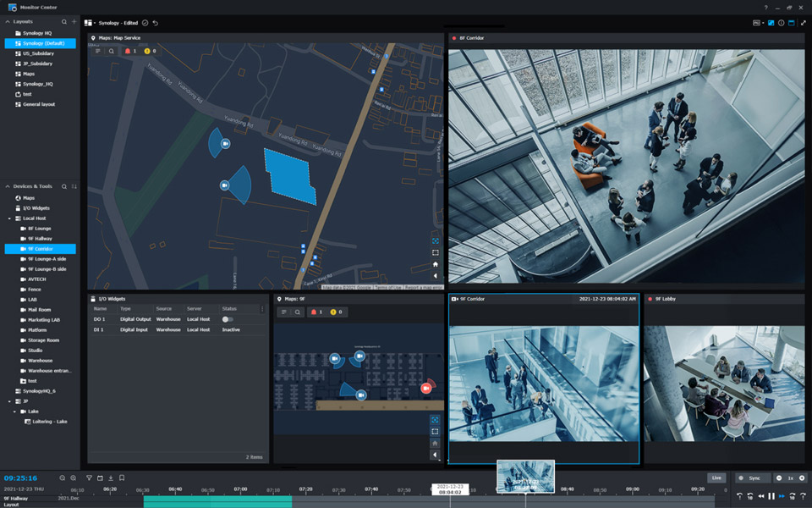Enter fullscreen mode with the expand icon

point(803,23)
